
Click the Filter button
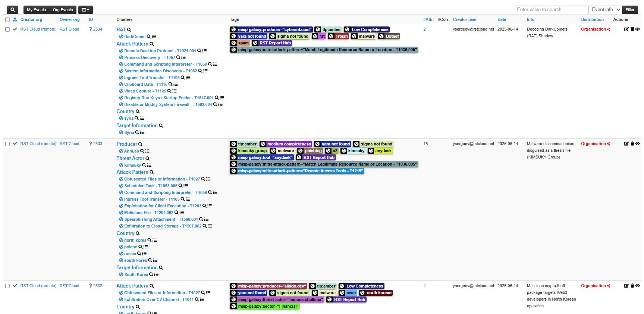630,10
